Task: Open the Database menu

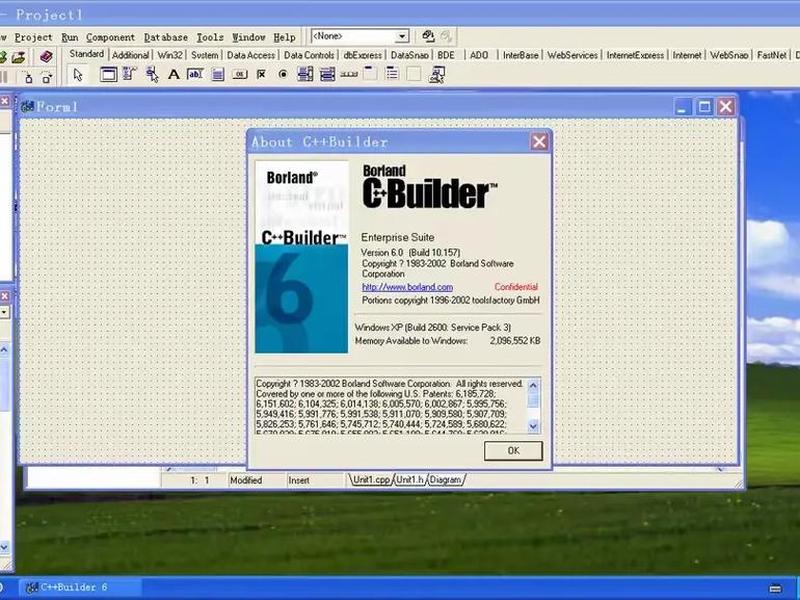Action: [166, 37]
